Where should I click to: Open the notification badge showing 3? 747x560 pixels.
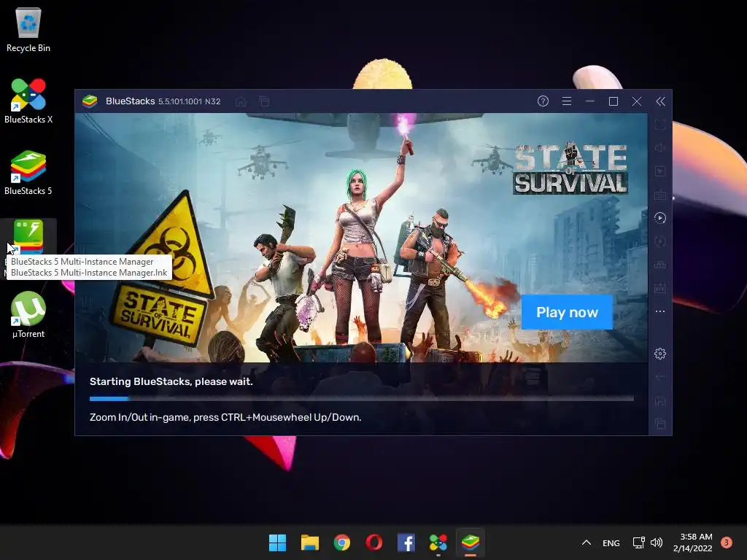pyautogui.click(x=727, y=542)
